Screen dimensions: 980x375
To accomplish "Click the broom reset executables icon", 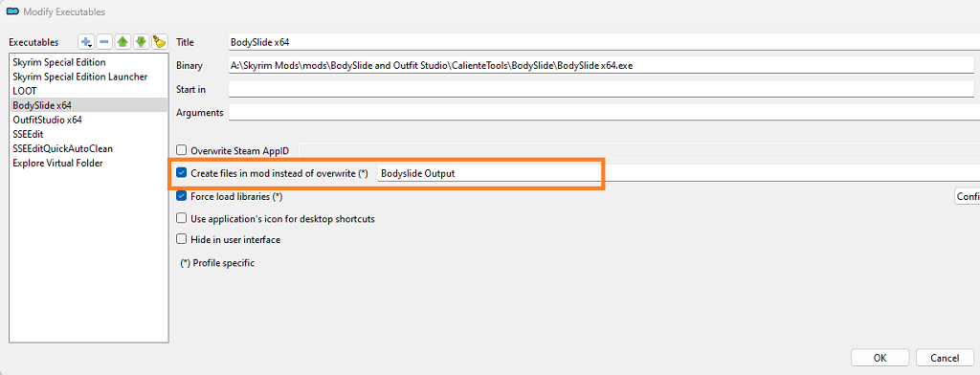I will (160, 42).
